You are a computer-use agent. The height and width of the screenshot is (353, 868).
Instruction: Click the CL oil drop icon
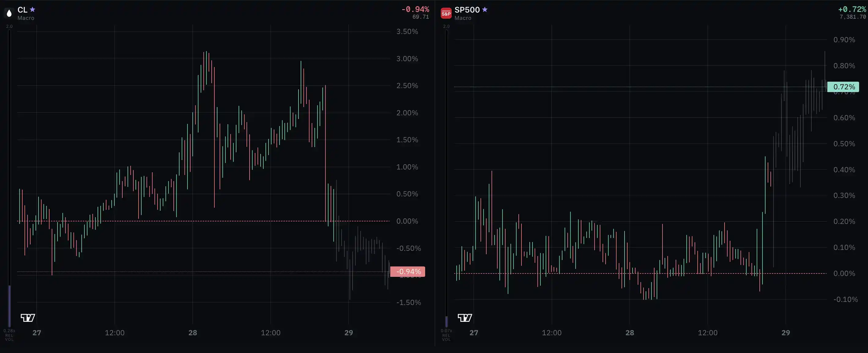click(9, 13)
